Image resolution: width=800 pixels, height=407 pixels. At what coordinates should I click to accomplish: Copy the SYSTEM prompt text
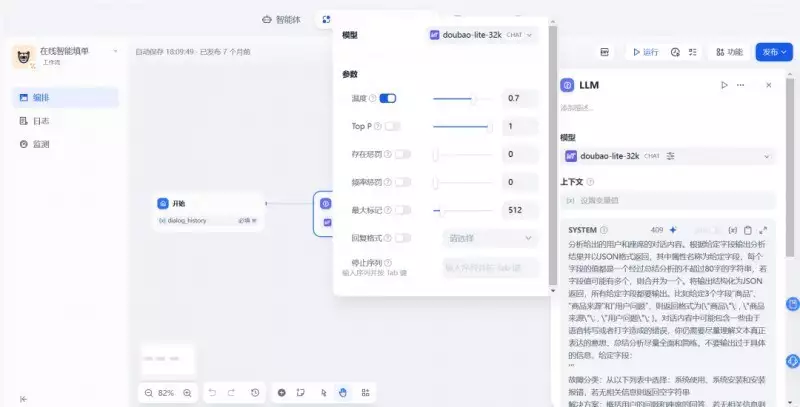[x=748, y=231]
